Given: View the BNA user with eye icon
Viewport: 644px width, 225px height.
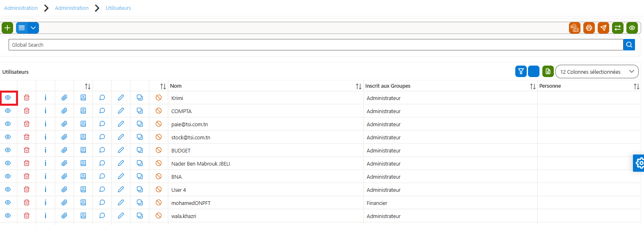Looking at the screenshot, I should click(x=8, y=176).
